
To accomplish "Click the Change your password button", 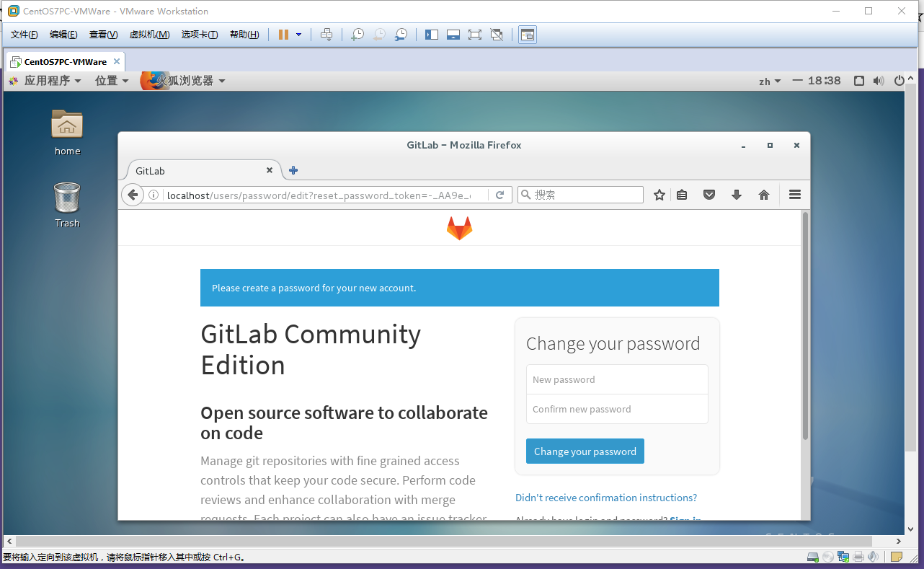I will pos(585,451).
